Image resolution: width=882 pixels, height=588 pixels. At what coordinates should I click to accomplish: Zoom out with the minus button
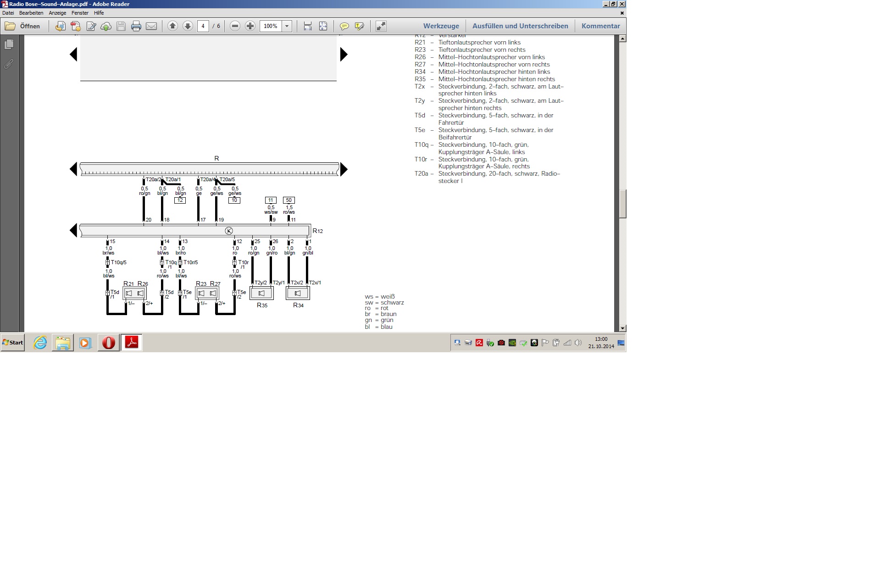pyautogui.click(x=235, y=26)
